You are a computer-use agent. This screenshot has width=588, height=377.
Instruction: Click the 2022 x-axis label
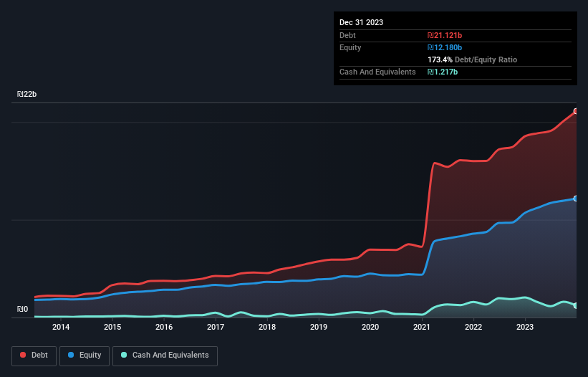click(x=473, y=327)
